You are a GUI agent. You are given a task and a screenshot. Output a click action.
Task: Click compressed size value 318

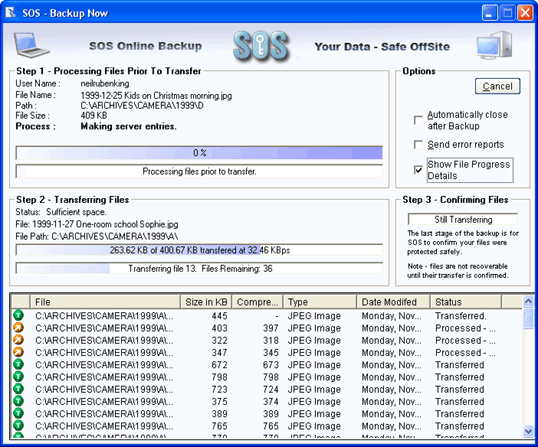[x=270, y=340]
